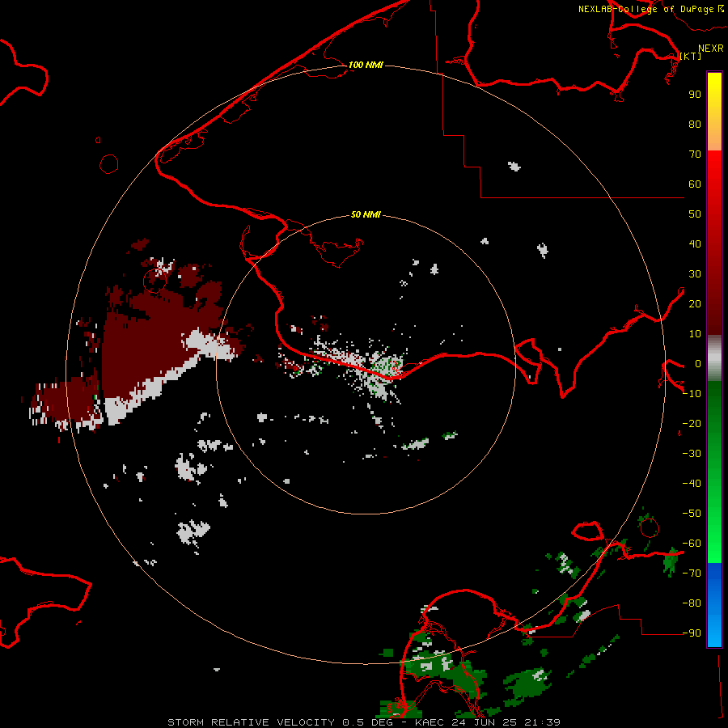Click the -50 value on the velocity scale
The height and width of the screenshot is (728, 728).
point(692,514)
